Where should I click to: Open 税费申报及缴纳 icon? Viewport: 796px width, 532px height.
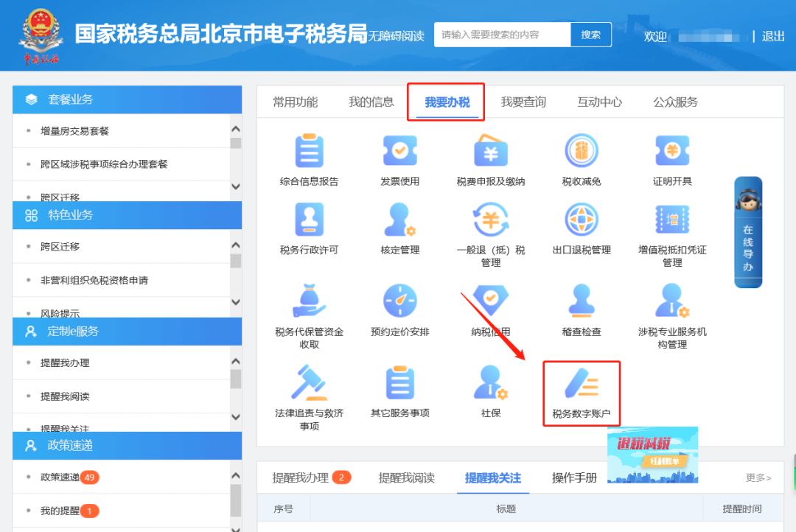[490, 151]
